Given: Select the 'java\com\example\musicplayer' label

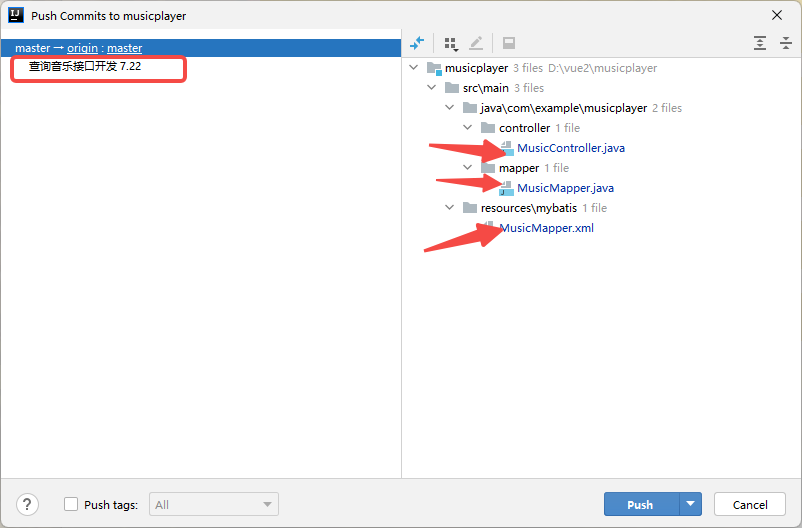Looking at the screenshot, I should [x=564, y=108].
